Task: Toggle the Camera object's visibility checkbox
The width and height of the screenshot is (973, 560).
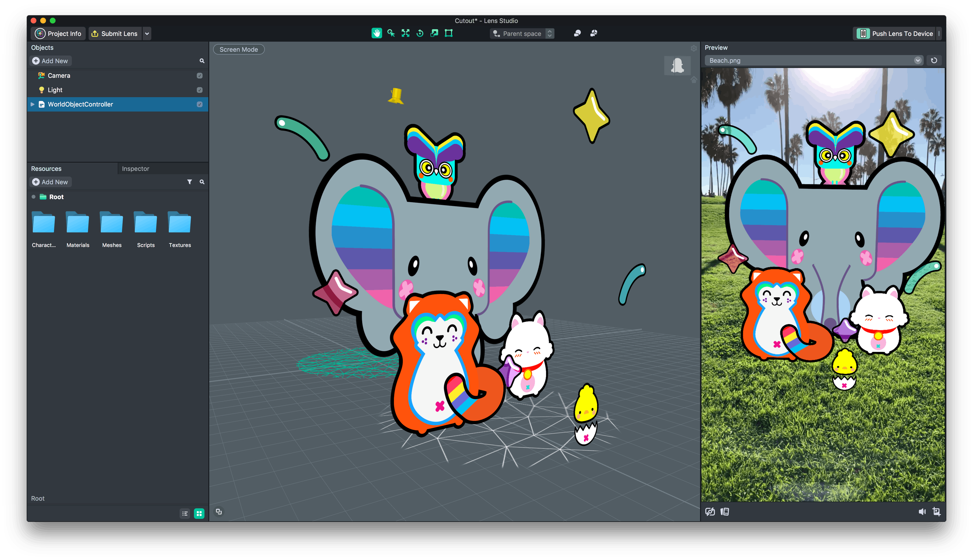Action: 199,75
